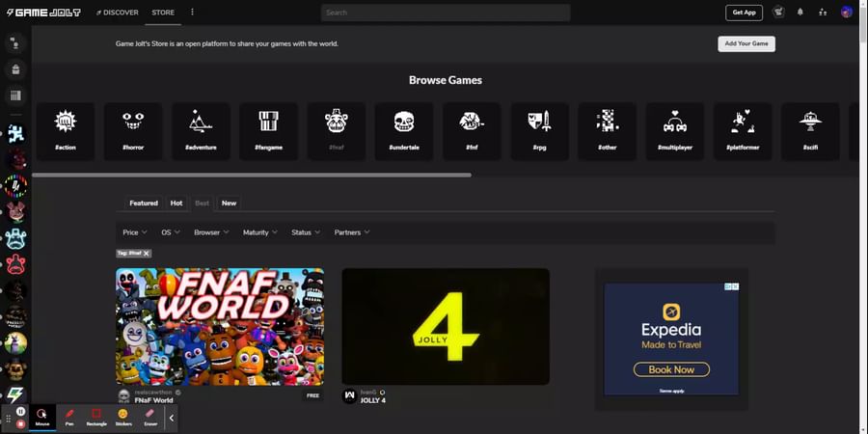This screenshot has height=434, width=868.
Task: Open the lightning bolt community in sidebar
Action: pyautogui.click(x=15, y=395)
